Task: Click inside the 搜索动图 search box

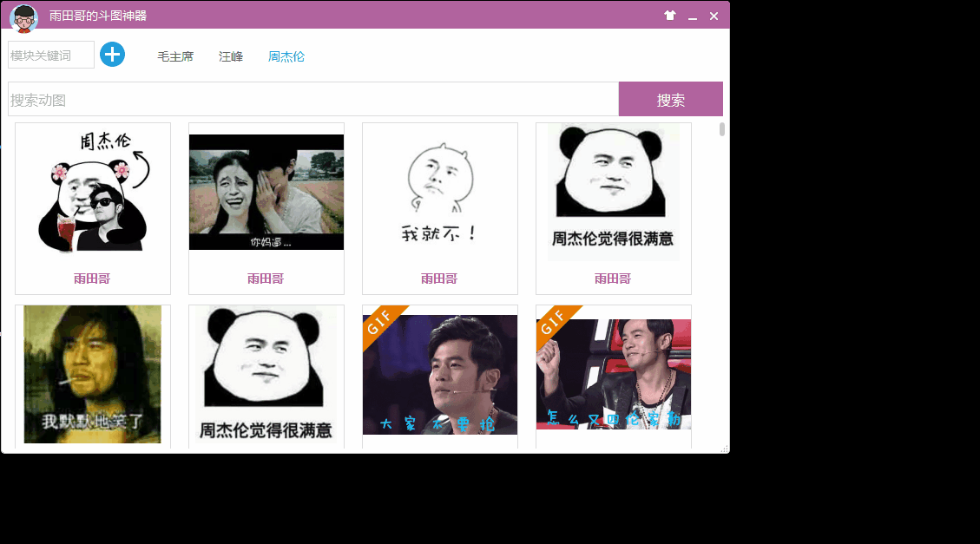Action: [312, 99]
